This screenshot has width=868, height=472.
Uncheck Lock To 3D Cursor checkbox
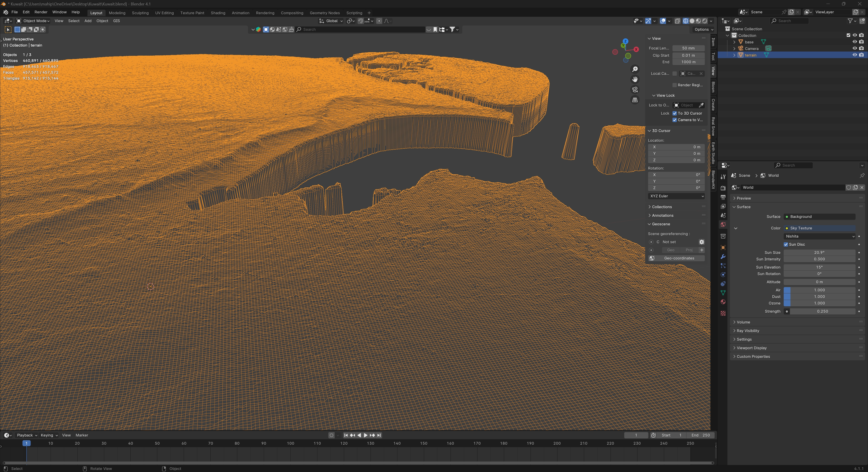point(675,113)
